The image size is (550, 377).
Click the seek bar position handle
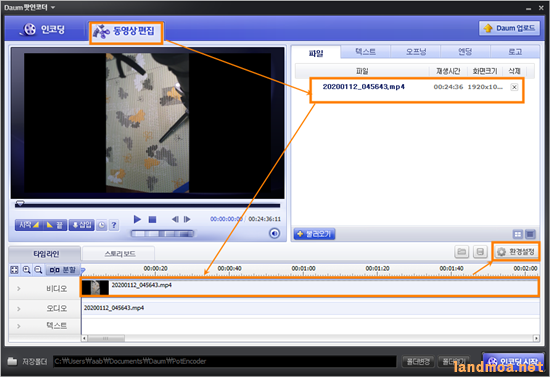point(20,203)
